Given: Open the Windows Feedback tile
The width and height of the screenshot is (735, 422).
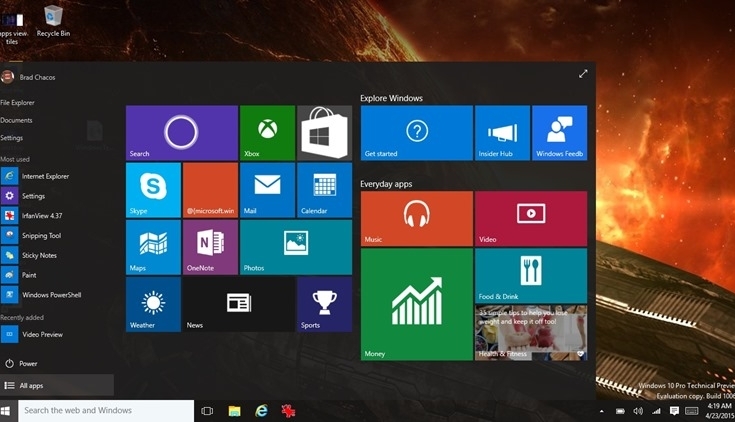Looking at the screenshot, I should [x=560, y=133].
